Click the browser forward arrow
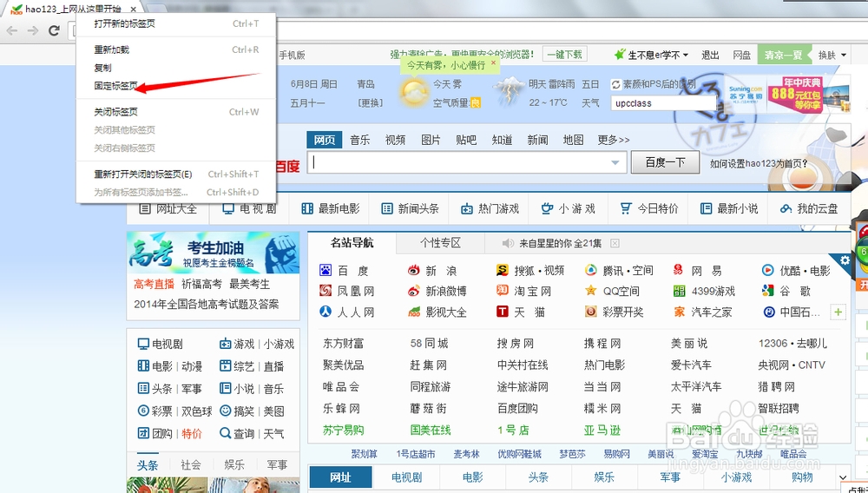Image resolution: width=868 pixels, height=493 pixels. coord(33,30)
